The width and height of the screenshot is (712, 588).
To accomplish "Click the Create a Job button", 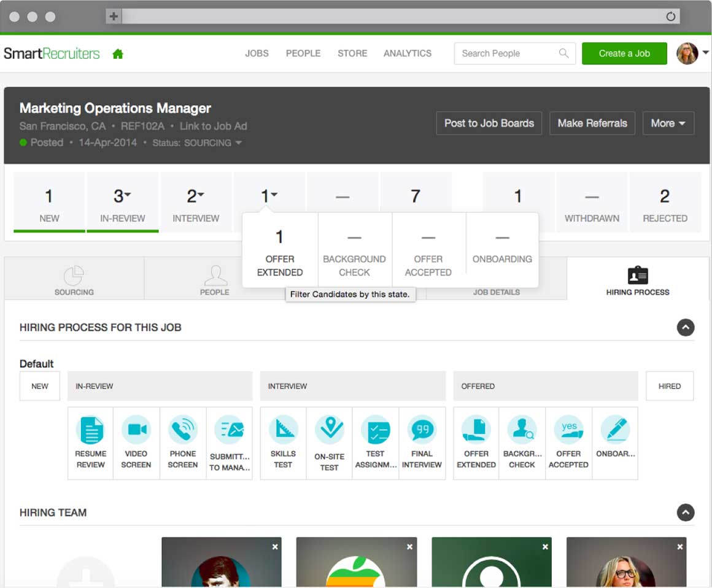I will [x=624, y=53].
